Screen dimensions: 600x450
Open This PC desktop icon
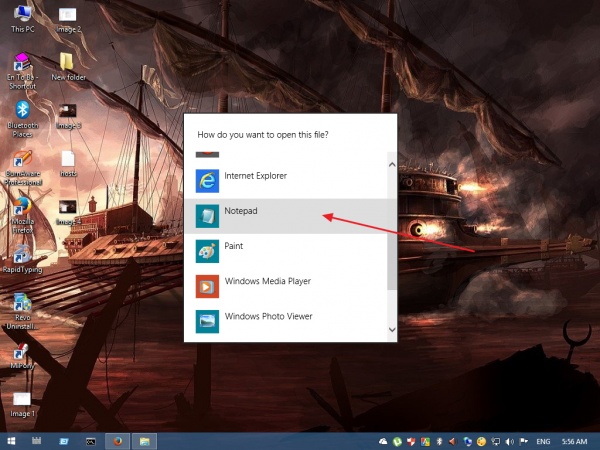click(21, 17)
